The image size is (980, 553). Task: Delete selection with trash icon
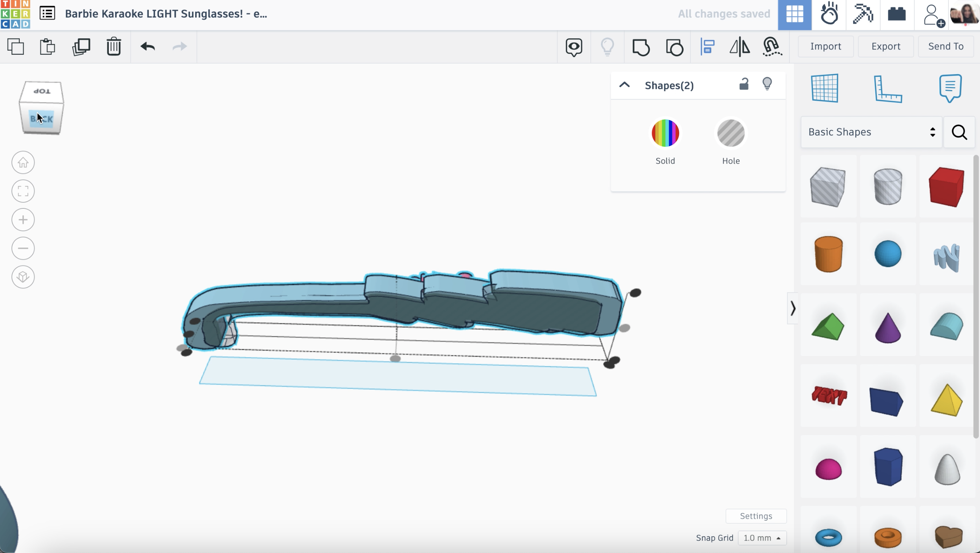point(113,47)
